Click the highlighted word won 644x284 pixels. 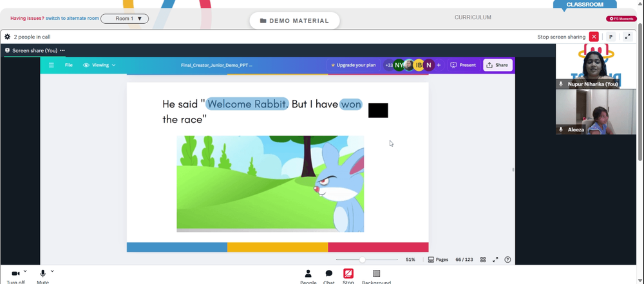tap(351, 104)
